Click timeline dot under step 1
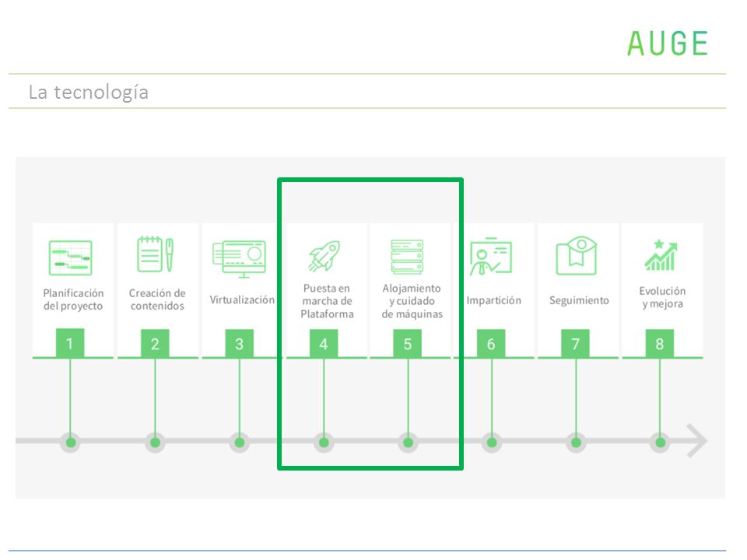The image size is (747, 560). 71,443
